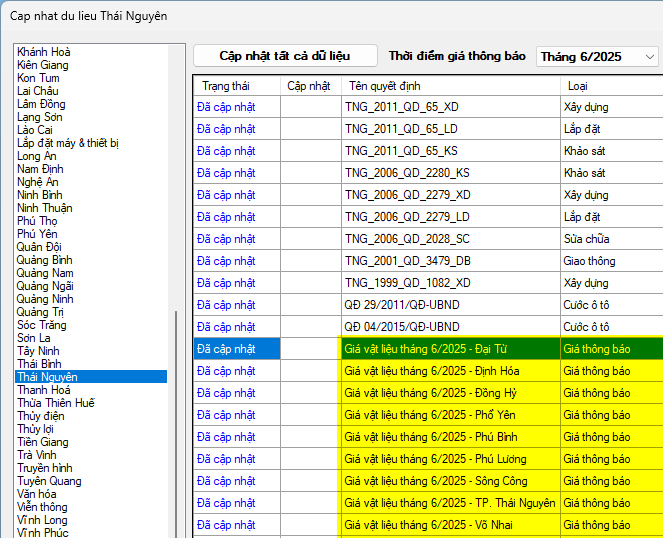The width and height of the screenshot is (663, 538).
Task: Click the 'Tên quyết định' column header
Action: (451, 86)
